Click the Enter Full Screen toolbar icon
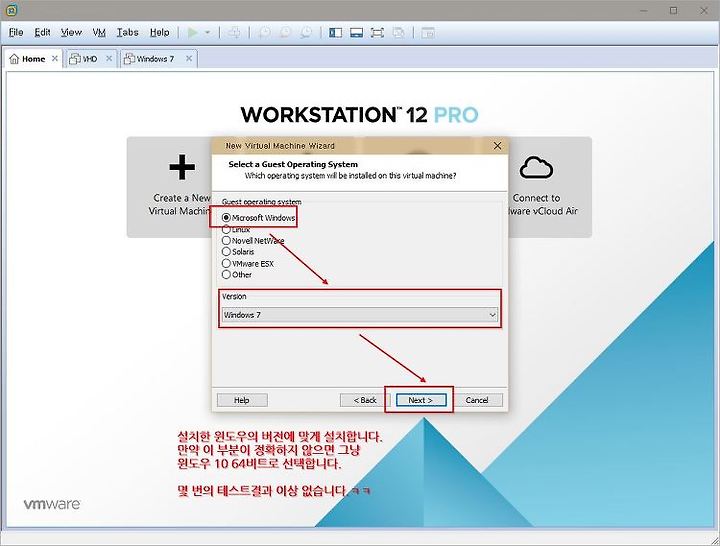Viewport: 720px width, 546px height. click(x=377, y=33)
